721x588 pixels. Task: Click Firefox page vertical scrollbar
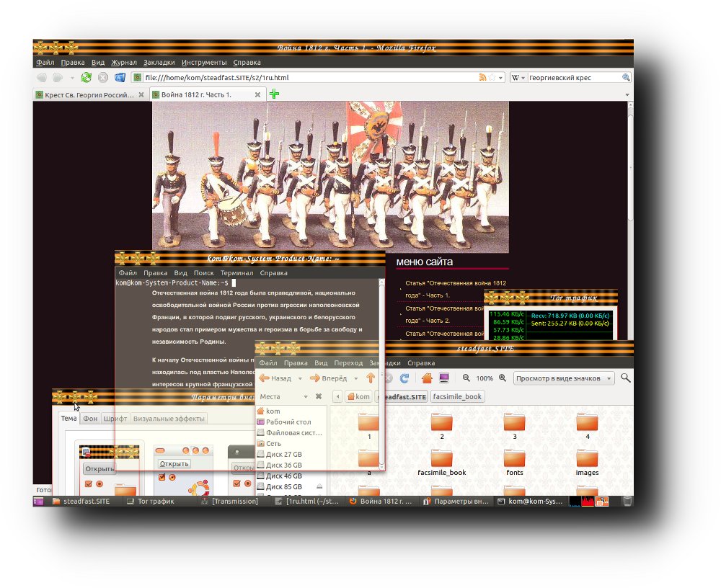pos(630,166)
